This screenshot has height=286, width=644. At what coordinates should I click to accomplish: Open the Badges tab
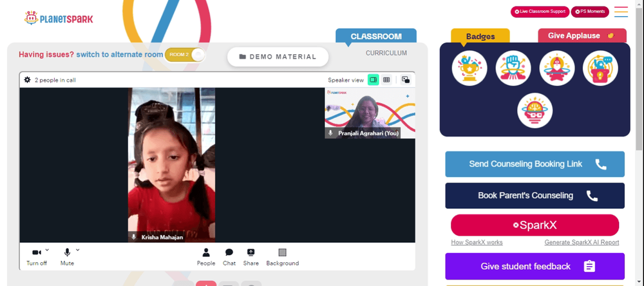coord(480,36)
